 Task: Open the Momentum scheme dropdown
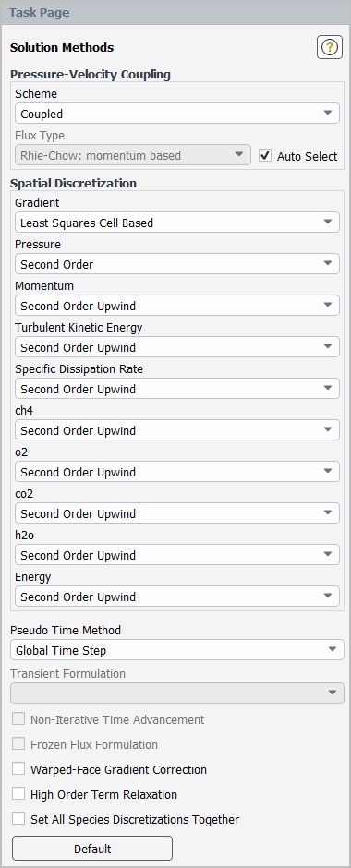[x=177, y=306]
